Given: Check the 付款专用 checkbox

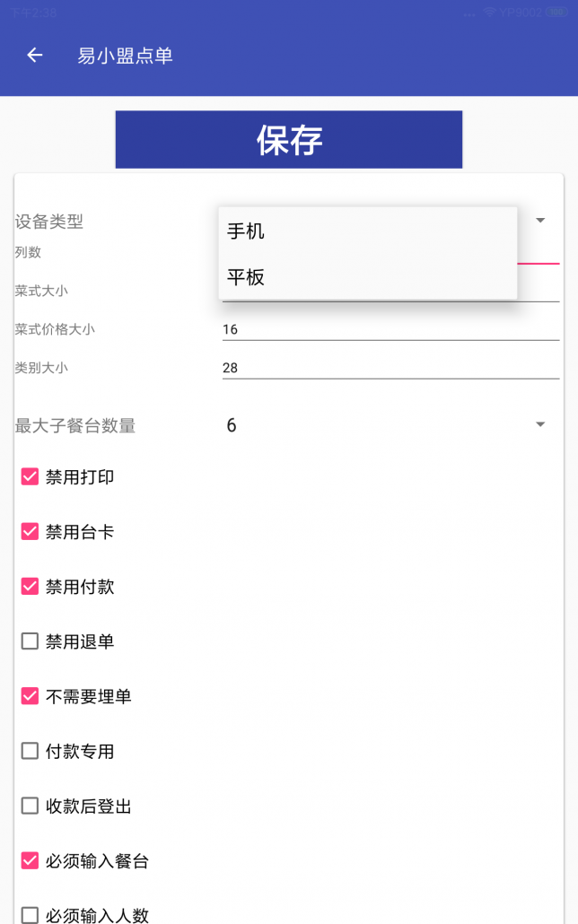Looking at the screenshot, I should click(x=31, y=751).
